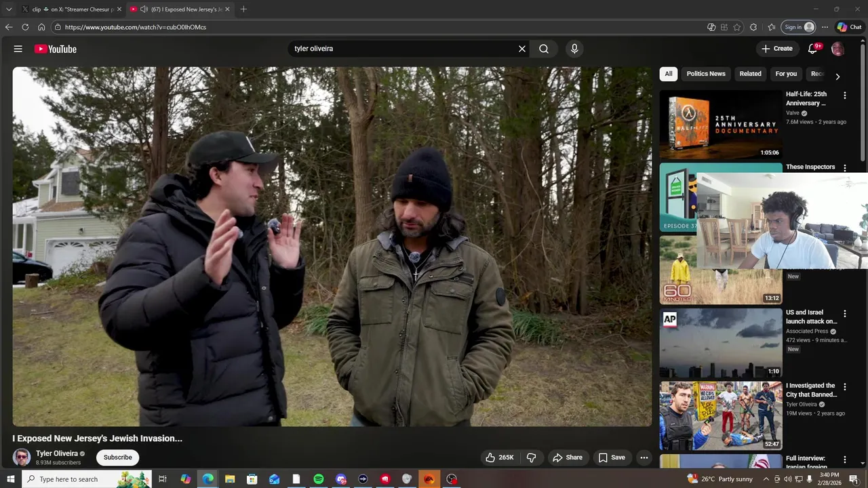
Task: Subscribe to Tyler Oliveira
Action: click(x=118, y=457)
